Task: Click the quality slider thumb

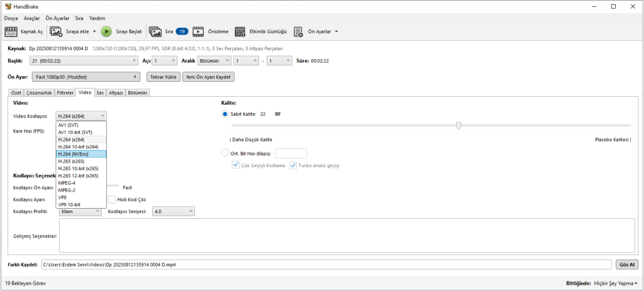Action: [x=458, y=125]
